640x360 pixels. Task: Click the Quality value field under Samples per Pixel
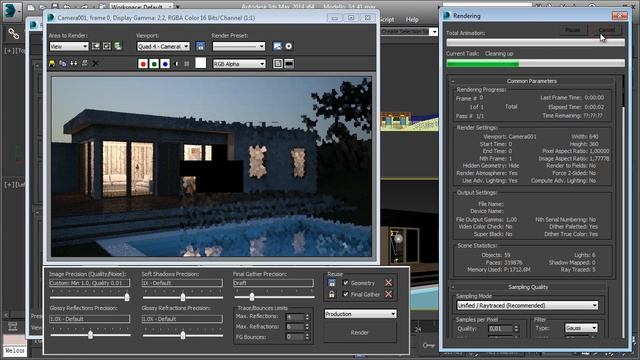tap(500, 329)
